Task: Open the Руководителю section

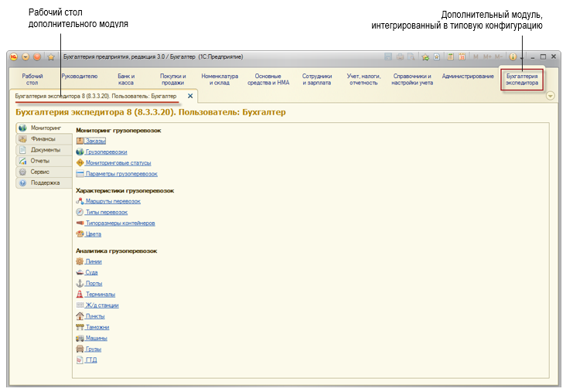Action: 80,77
